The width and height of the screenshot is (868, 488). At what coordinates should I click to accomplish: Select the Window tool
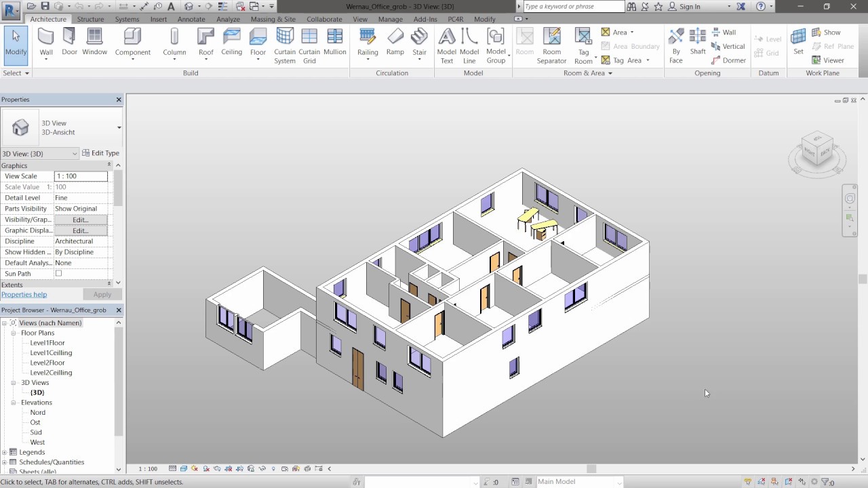point(95,42)
